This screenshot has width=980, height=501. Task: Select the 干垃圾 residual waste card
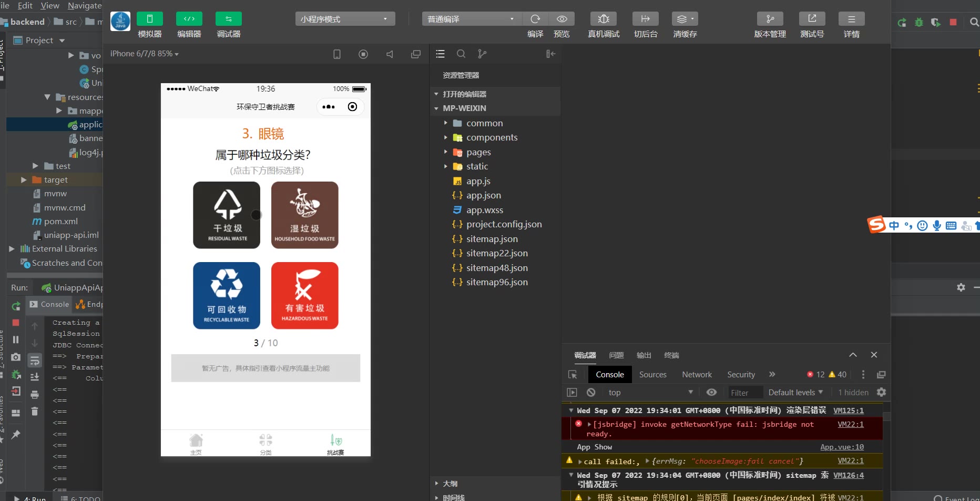pos(227,215)
